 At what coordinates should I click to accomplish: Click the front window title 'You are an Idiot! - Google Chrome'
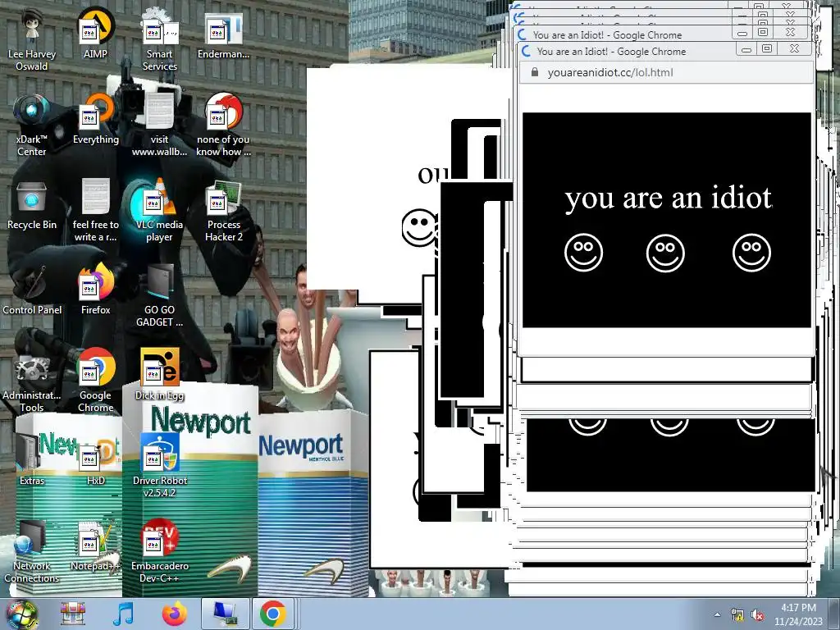point(611,52)
